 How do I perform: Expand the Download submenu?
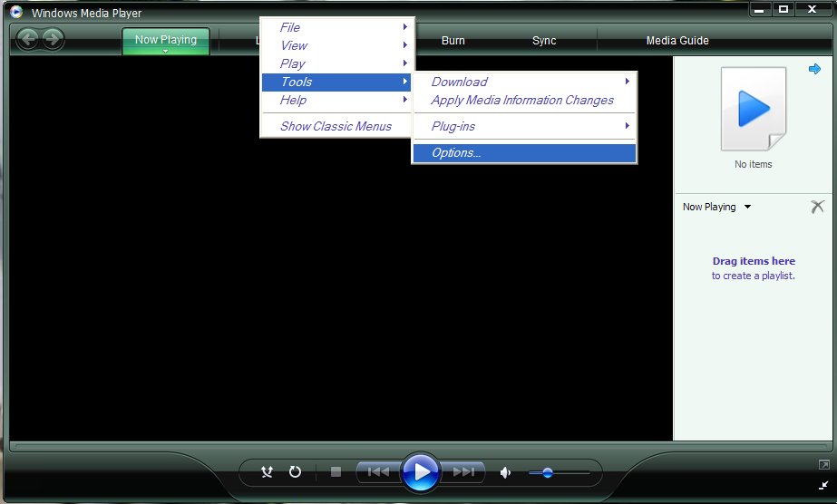[525, 82]
